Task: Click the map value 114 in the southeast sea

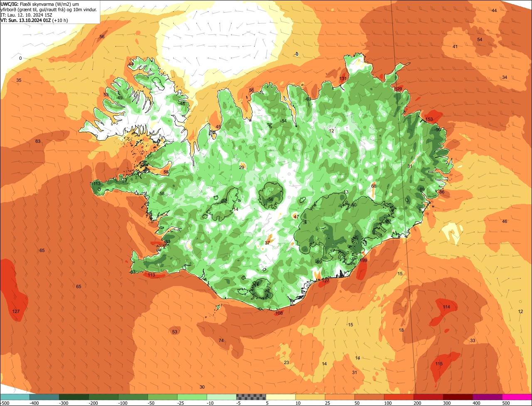Action: 446,307
